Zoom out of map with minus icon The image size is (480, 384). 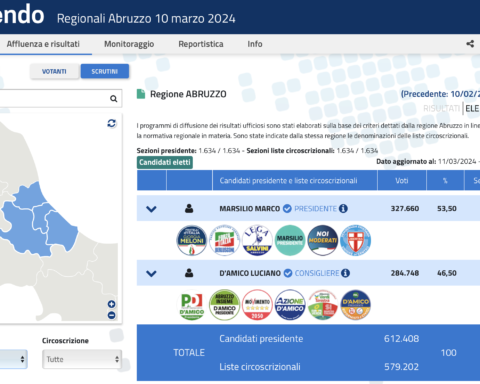point(112,315)
